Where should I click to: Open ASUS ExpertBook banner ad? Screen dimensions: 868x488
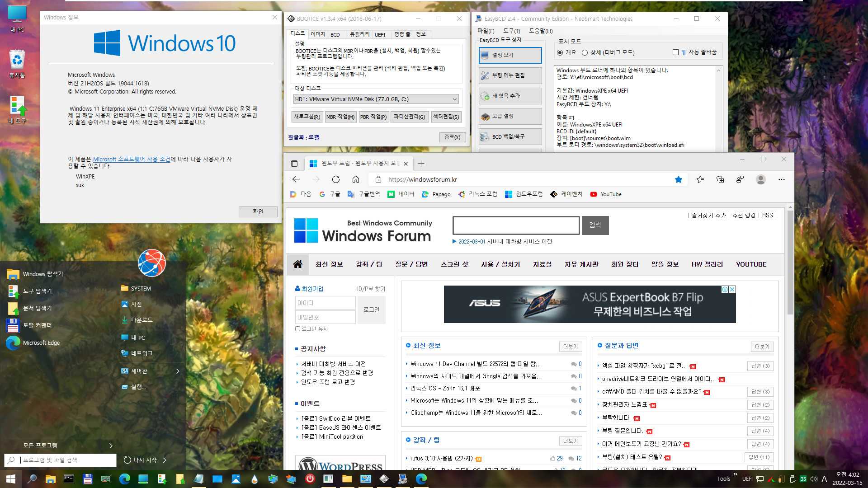(590, 304)
